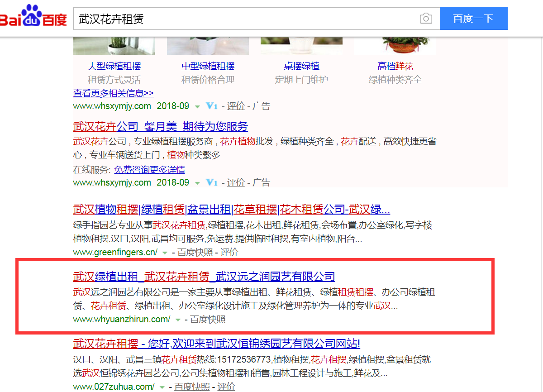Expand dropdown arrow after first www.whsxymjy.com 2018-09
This screenshot has width=543, height=392.
coord(197,107)
